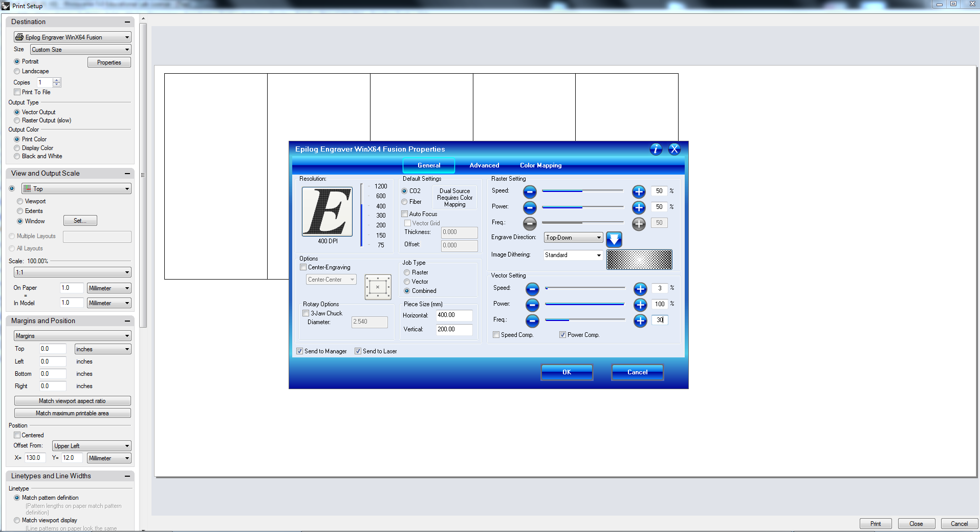Open the Custom Size paper dropdown

click(x=80, y=50)
